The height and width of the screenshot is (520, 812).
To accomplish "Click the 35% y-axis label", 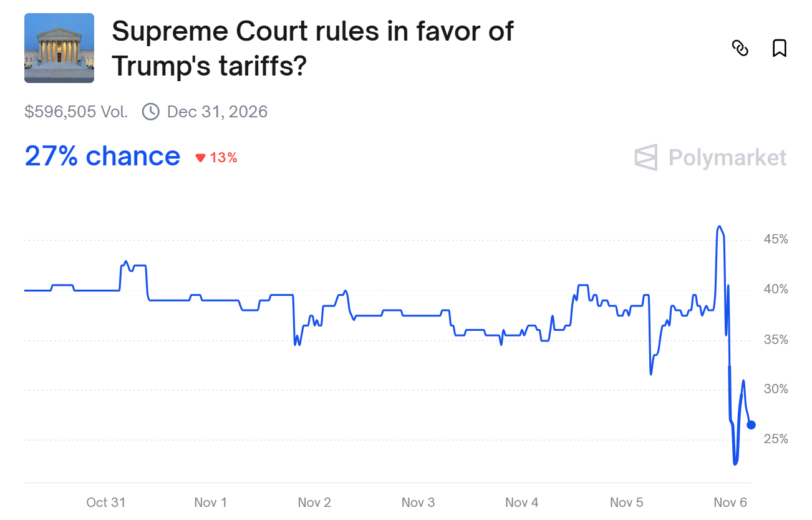I will click(x=776, y=340).
